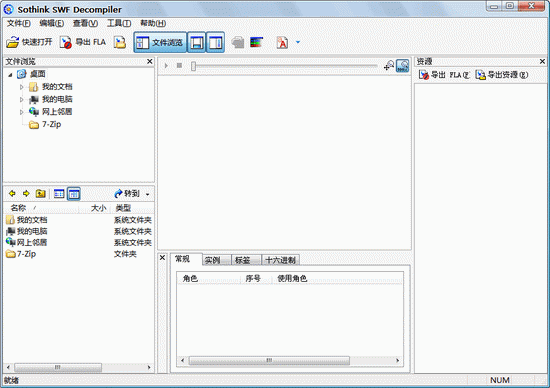Click the red A page icon in toolbar

pyautogui.click(x=282, y=42)
